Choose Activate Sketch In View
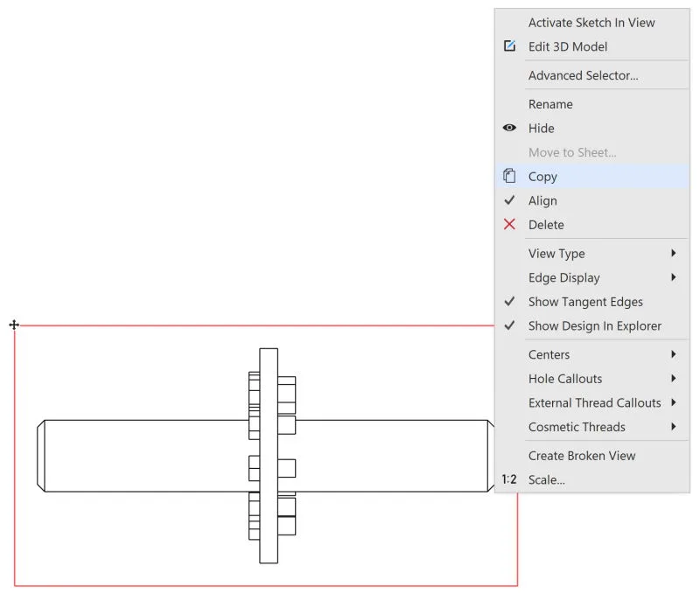This screenshot has width=700, height=601. [x=592, y=23]
